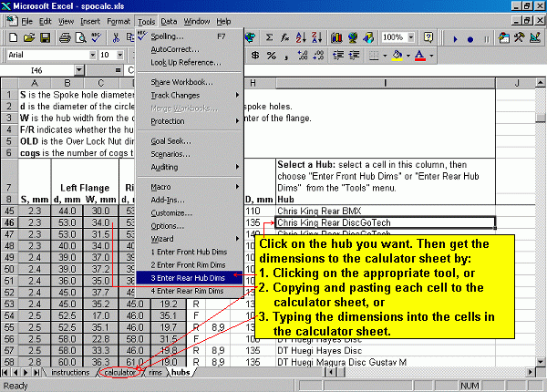The image size is (547, 392).
Task: Increase Decimal places icon
Action: pos(303,55)
